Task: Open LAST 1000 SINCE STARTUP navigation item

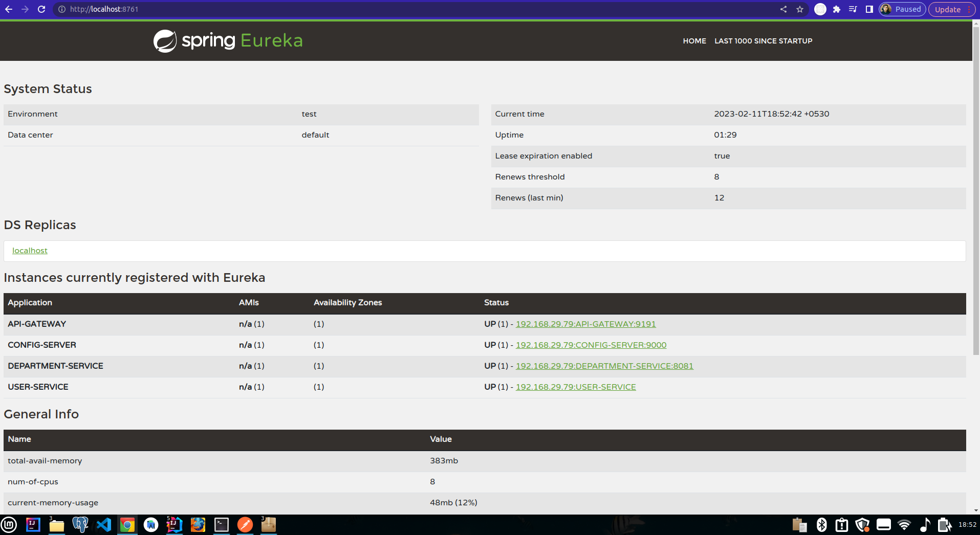Action: click(764, 41)
